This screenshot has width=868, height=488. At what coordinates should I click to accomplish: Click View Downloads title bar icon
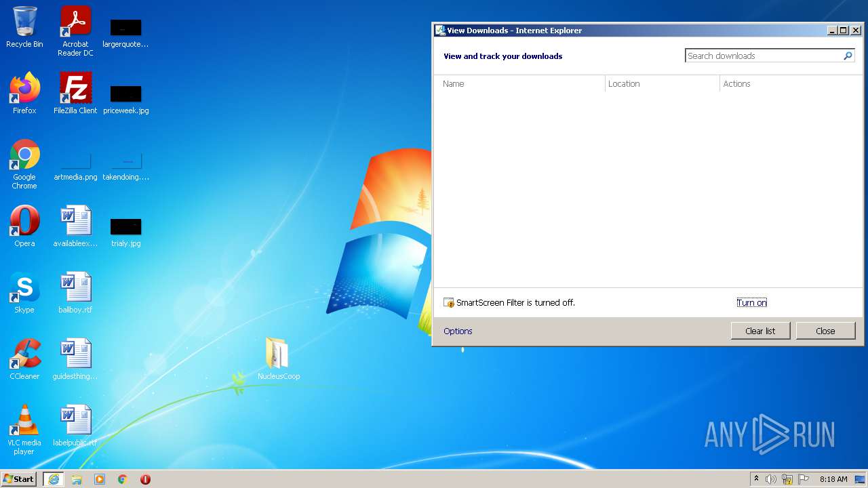pyautogui.click(x=440, y=30)
